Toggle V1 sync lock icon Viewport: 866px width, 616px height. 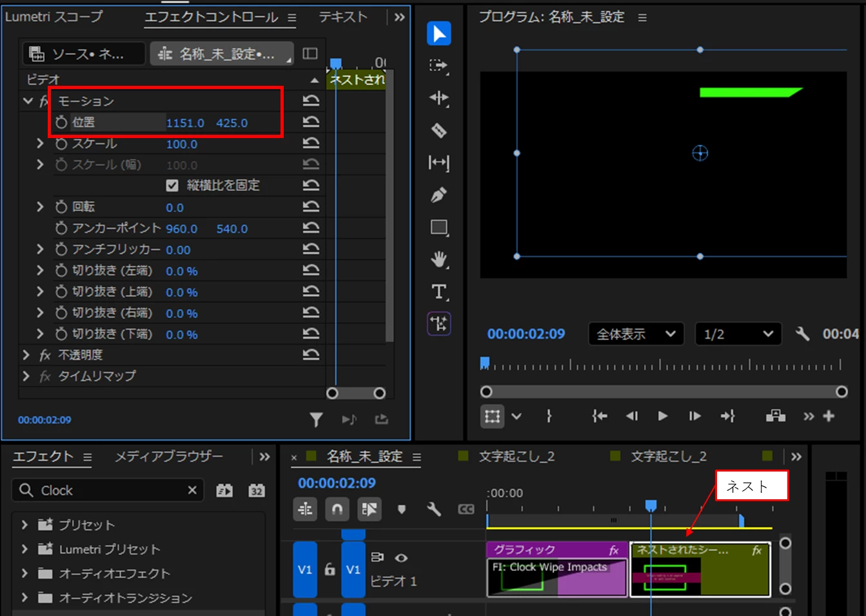point(377,557)
